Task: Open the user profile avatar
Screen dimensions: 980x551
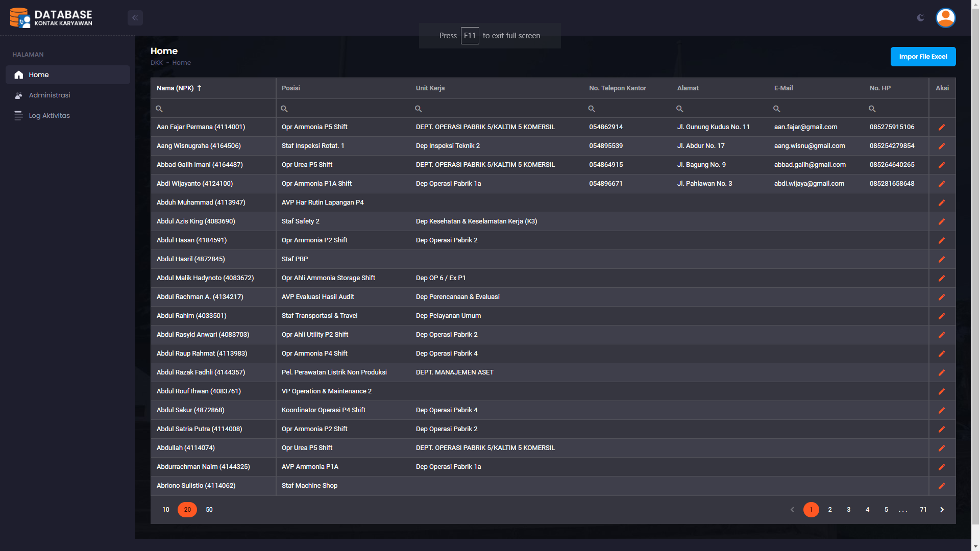Action: click(945, 18)
